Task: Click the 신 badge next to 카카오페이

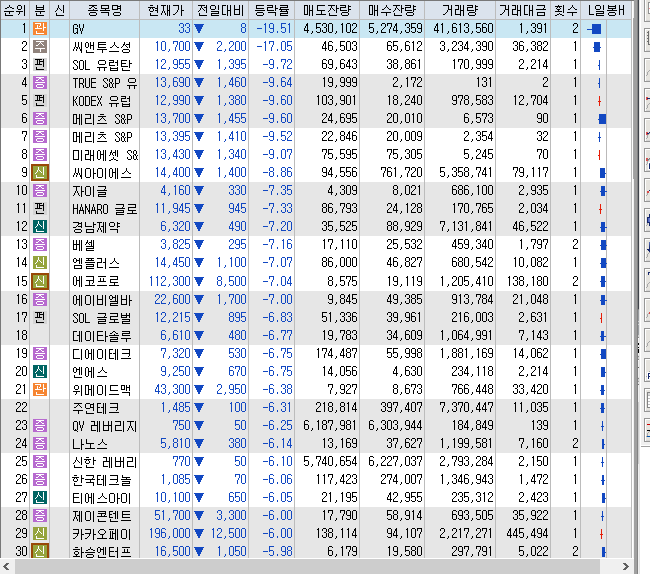Action: (40, 533)
